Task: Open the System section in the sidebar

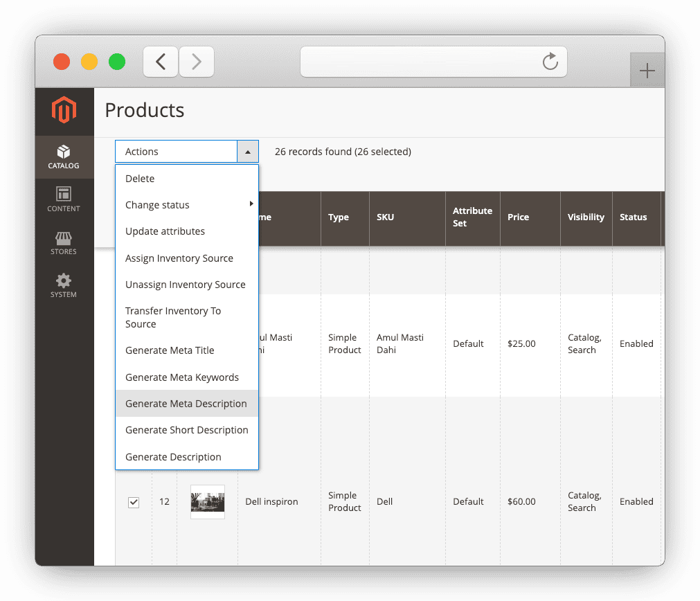Action: (64, 285)
